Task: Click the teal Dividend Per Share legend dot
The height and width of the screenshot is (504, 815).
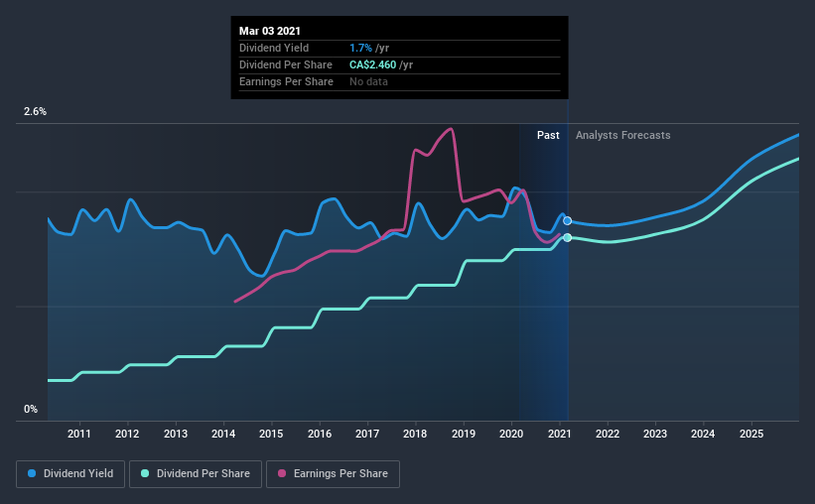Action: (x=145, y=473)
